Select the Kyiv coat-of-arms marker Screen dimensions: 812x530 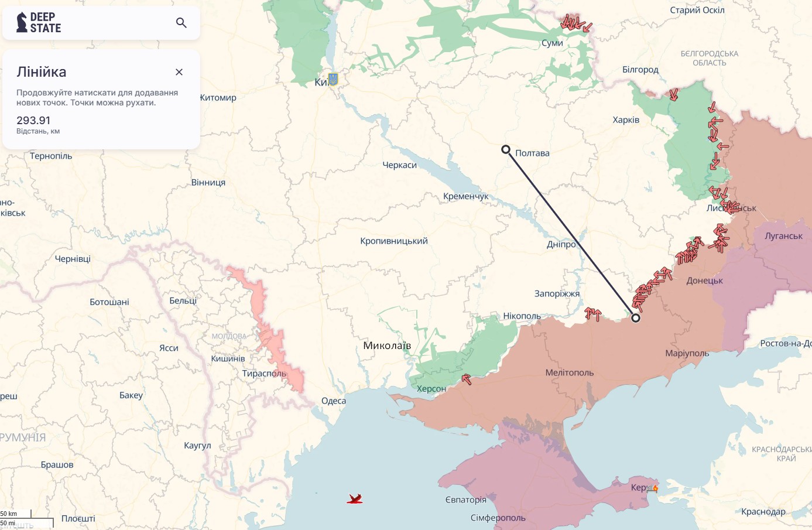pos(333,79)
